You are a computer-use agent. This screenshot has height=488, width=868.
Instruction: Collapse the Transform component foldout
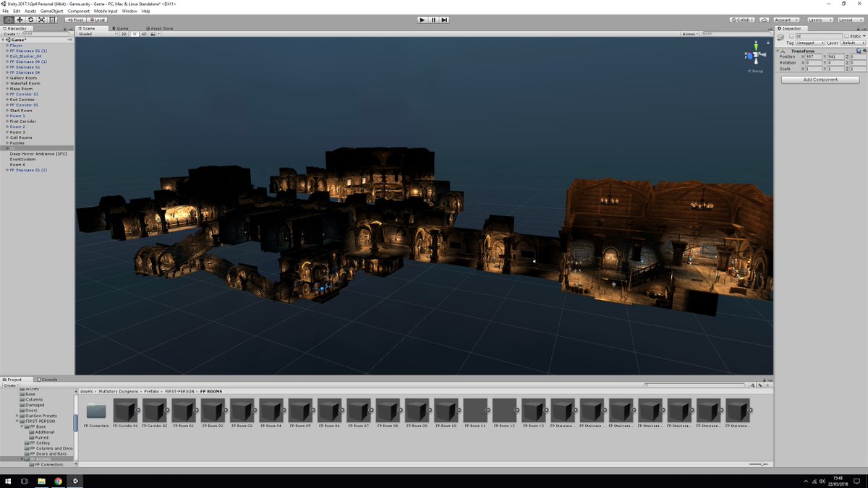tap(778, 51)
